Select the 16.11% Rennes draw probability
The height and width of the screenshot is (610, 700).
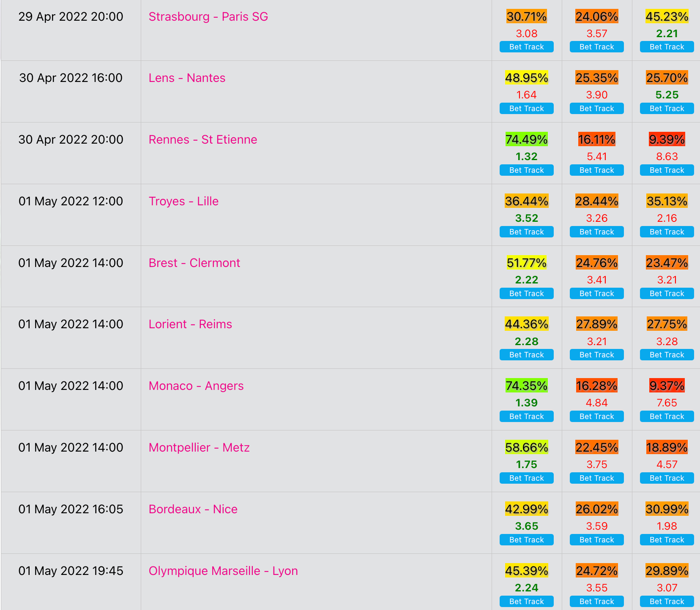coord(597,139)
